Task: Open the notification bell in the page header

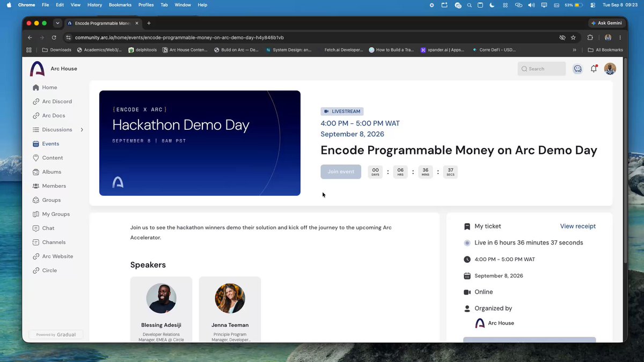Action: (x=594, y=69)
